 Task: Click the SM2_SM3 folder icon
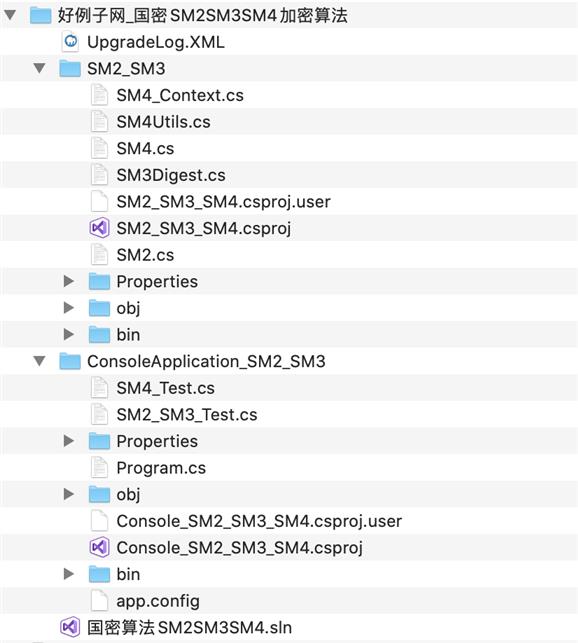70,68
